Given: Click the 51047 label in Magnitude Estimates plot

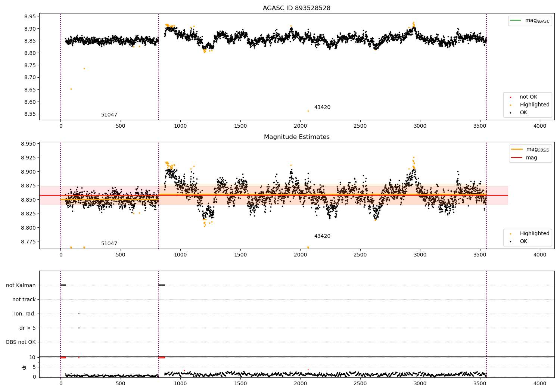Looking at the screenshot, I should (x=109, y=244).
